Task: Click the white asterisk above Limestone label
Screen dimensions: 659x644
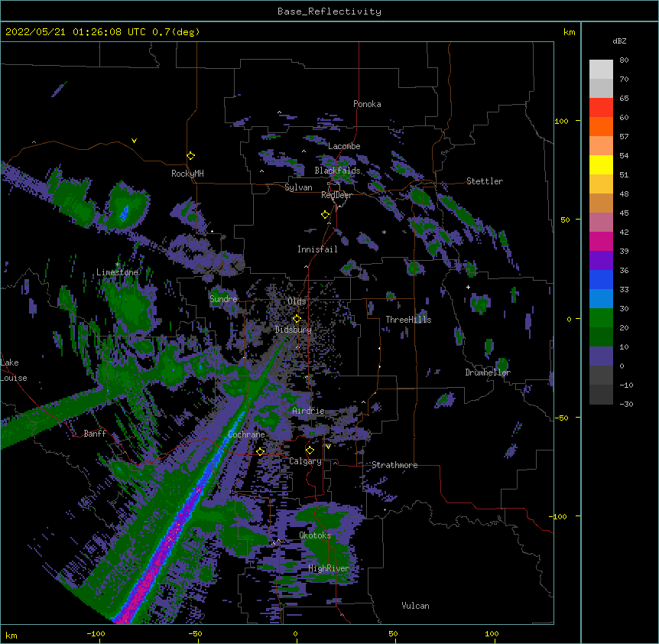Action: [x=118, y=265]
